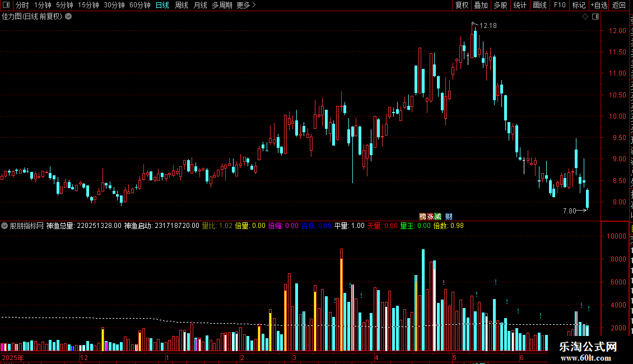Add stock via +自选 button
This screenshot has width=633, height=364.
tap(599, 5)
